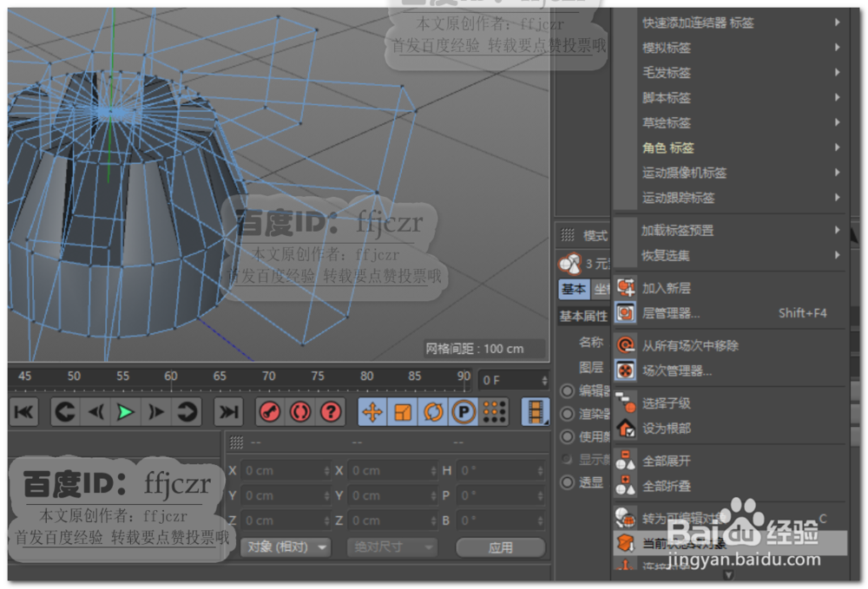Click frame 60 on the timeline ruler
The width and height of the screenshot is (868, 589).
pos(170,376)
